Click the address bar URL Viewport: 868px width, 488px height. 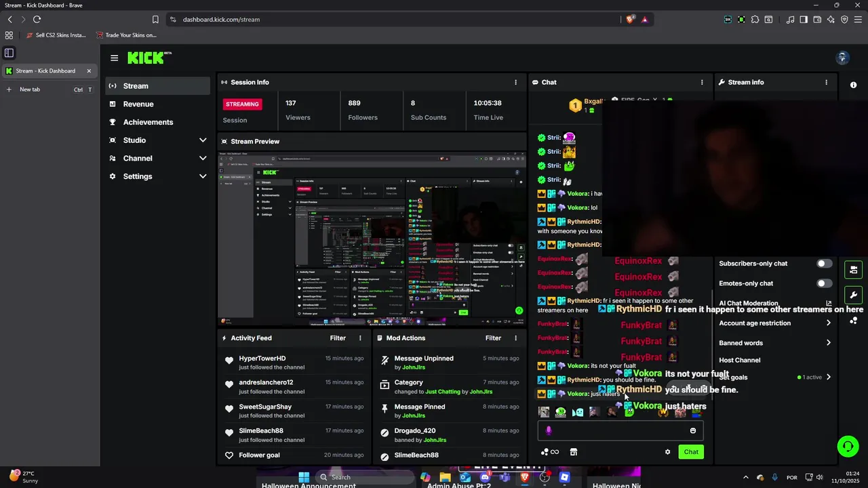coord(221,20)
